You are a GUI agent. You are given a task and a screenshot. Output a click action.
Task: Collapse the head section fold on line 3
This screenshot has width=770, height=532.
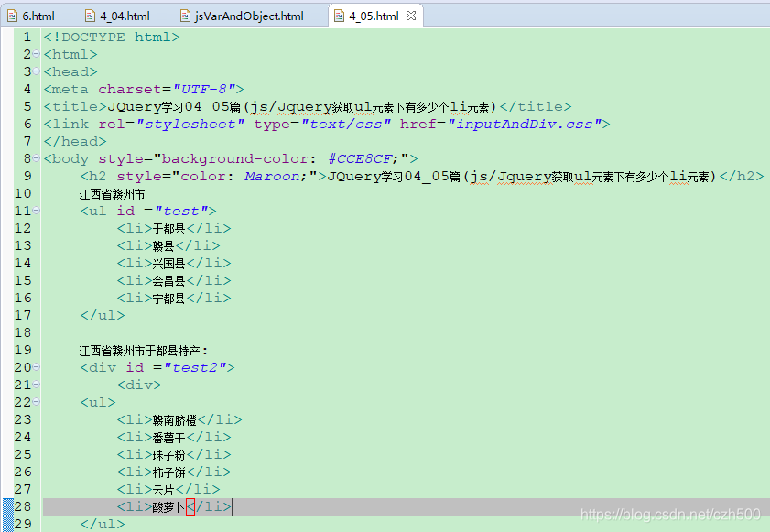(x=35, y=71)
